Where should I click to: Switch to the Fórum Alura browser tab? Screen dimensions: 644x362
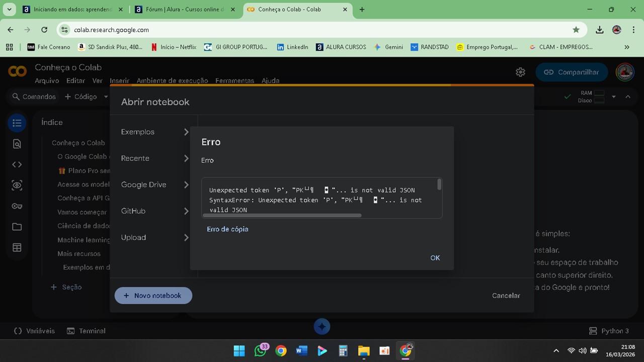tap(185, 10)
